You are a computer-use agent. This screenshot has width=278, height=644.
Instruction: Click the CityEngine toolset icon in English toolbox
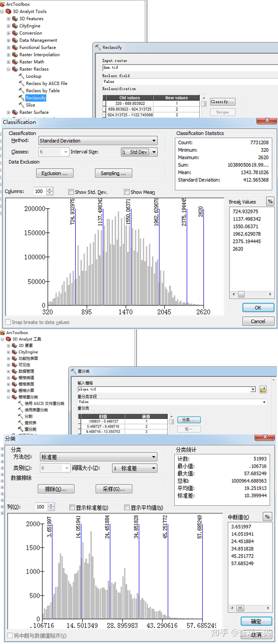[x=15, y=26]
